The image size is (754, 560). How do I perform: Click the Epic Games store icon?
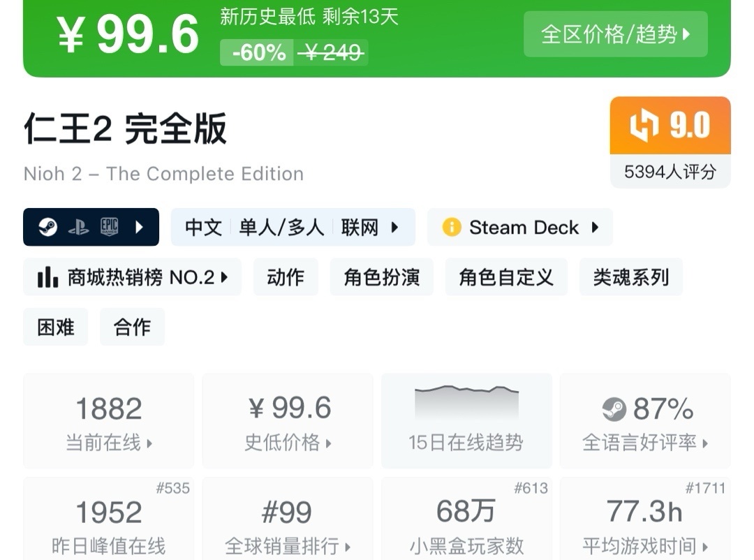pos(109,227)
